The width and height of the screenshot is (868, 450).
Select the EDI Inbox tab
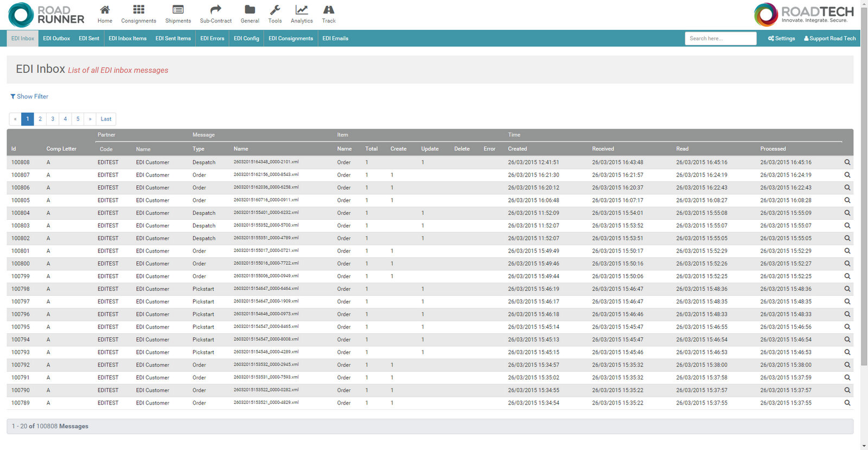[23, 39]
